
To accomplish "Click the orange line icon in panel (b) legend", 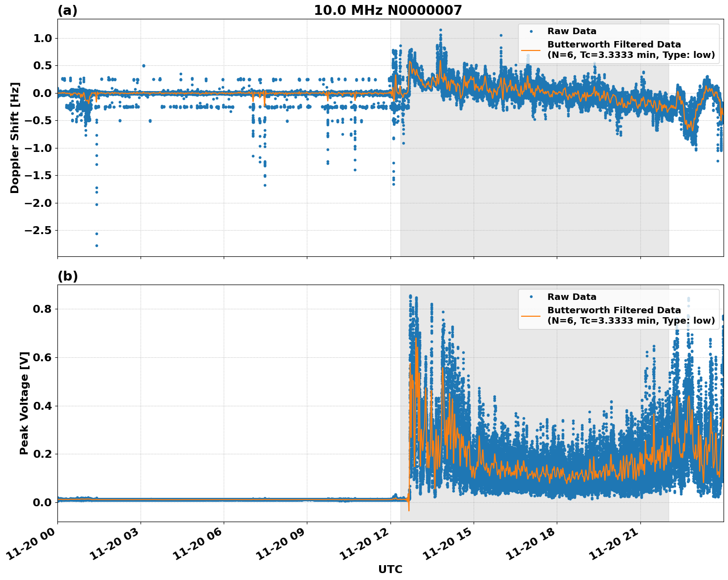I will (532, 316).
